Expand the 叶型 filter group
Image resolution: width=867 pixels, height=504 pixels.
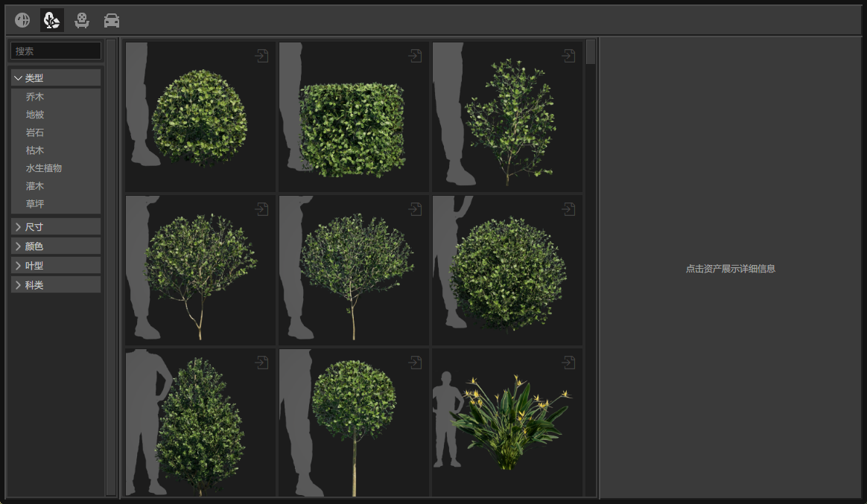(55, 265)
